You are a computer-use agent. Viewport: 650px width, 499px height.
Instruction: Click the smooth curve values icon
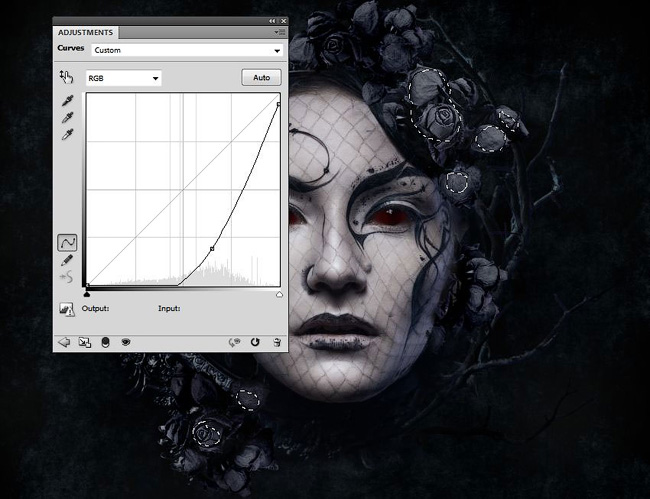click(x=67, y=277)
